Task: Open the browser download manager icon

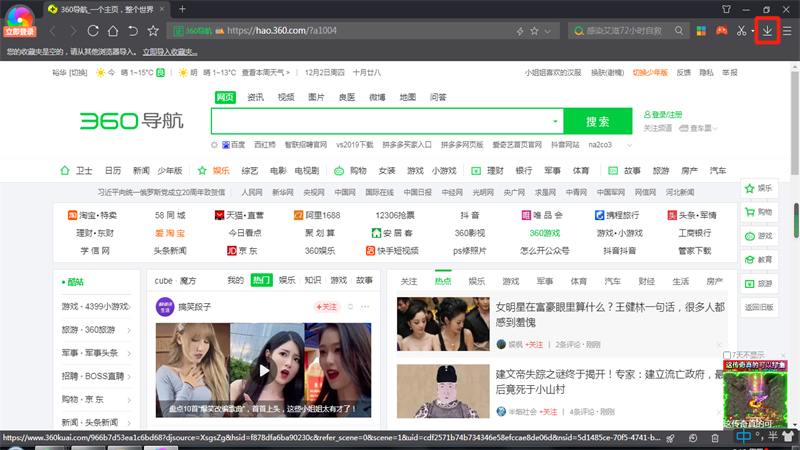Action: pos(767,31)
